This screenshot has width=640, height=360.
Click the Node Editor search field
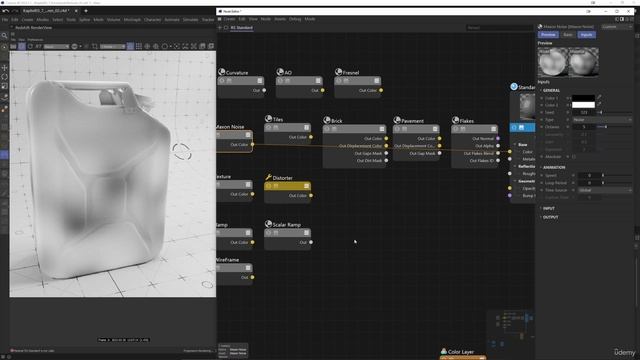click(499, 28)
